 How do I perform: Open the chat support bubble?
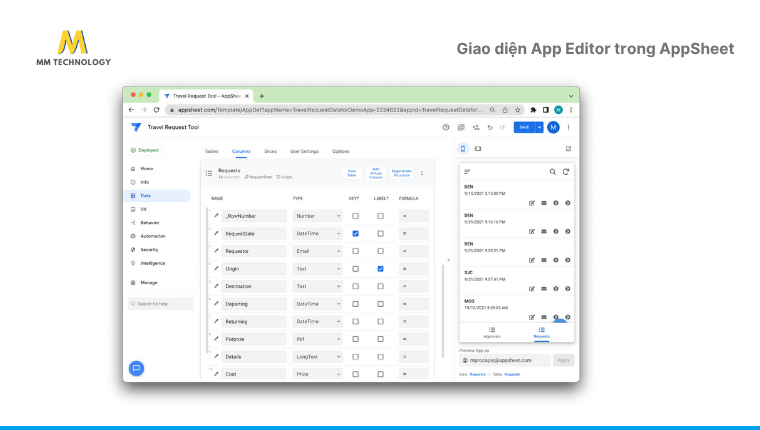click(137, 368)
